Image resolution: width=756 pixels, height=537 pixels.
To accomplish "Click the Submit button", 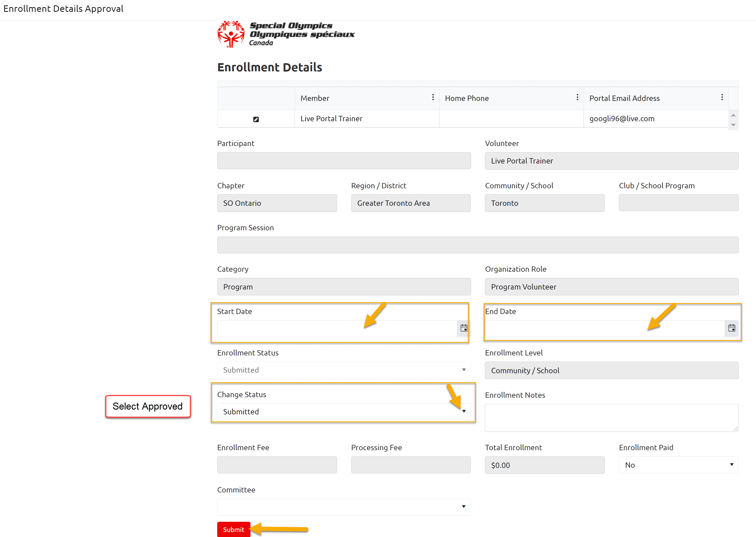I will [234, 529].
